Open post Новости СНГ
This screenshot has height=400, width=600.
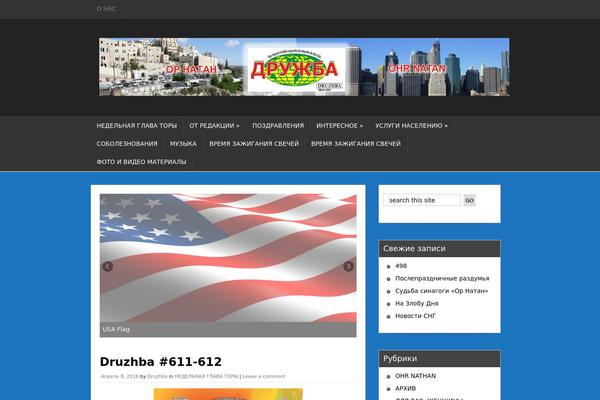click(415, 316)
